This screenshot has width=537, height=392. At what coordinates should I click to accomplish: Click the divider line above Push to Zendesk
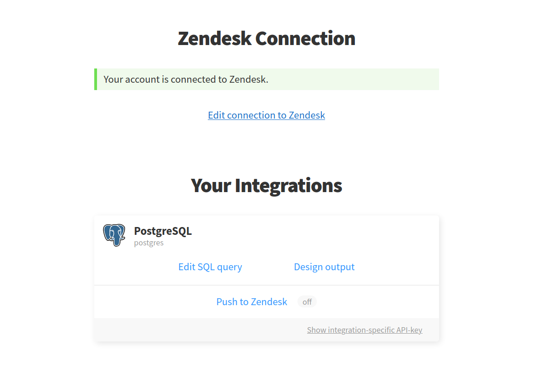[266, 285]
